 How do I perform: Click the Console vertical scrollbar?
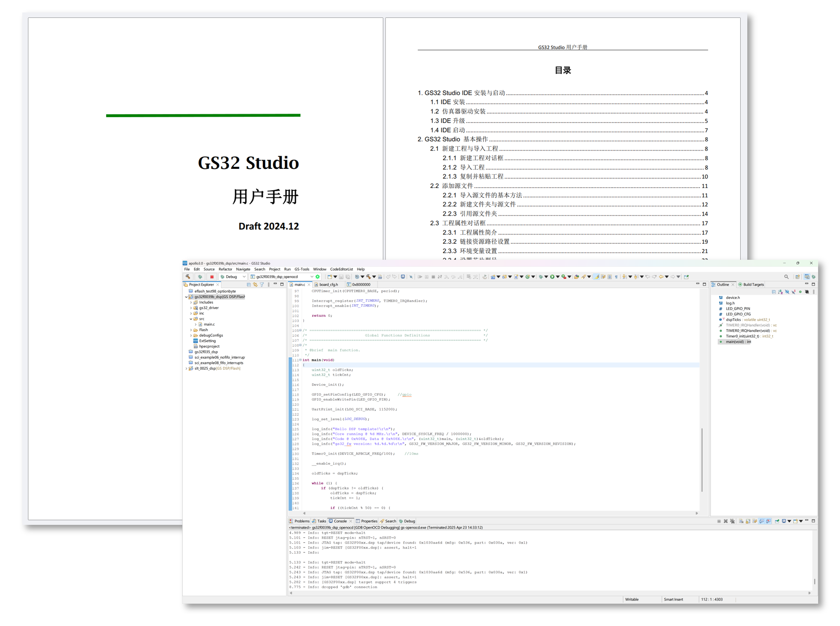[x=815, y=581]
